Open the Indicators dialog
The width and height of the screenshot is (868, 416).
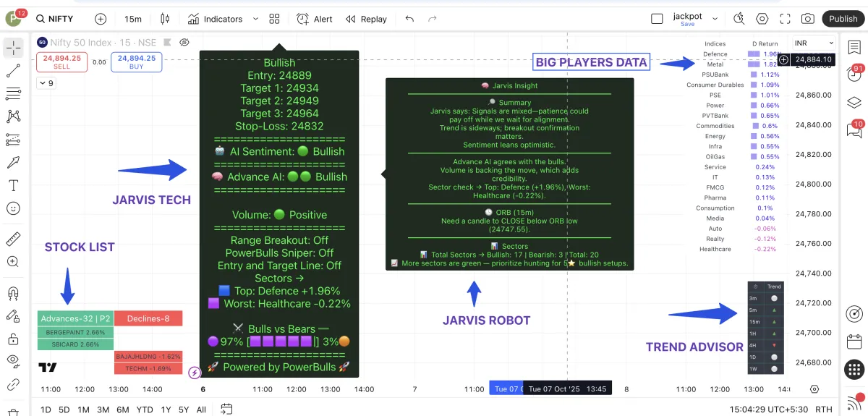pos(215,19)
